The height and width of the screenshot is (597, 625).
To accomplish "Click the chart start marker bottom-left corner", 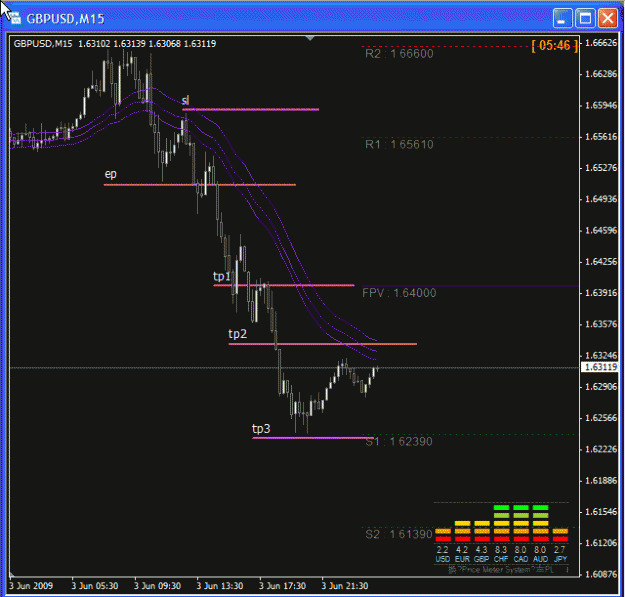I will pos(12,575).
